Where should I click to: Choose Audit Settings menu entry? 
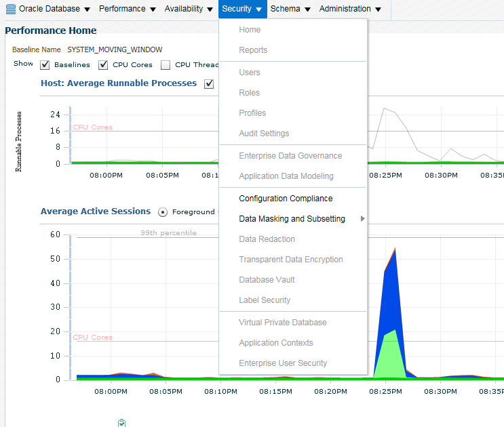click(264, 134)
